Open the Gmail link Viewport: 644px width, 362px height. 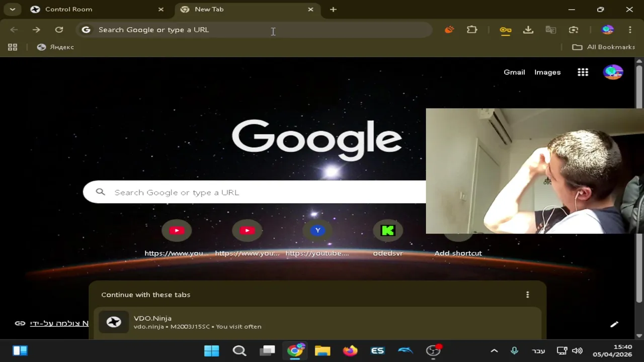[514, 72]
